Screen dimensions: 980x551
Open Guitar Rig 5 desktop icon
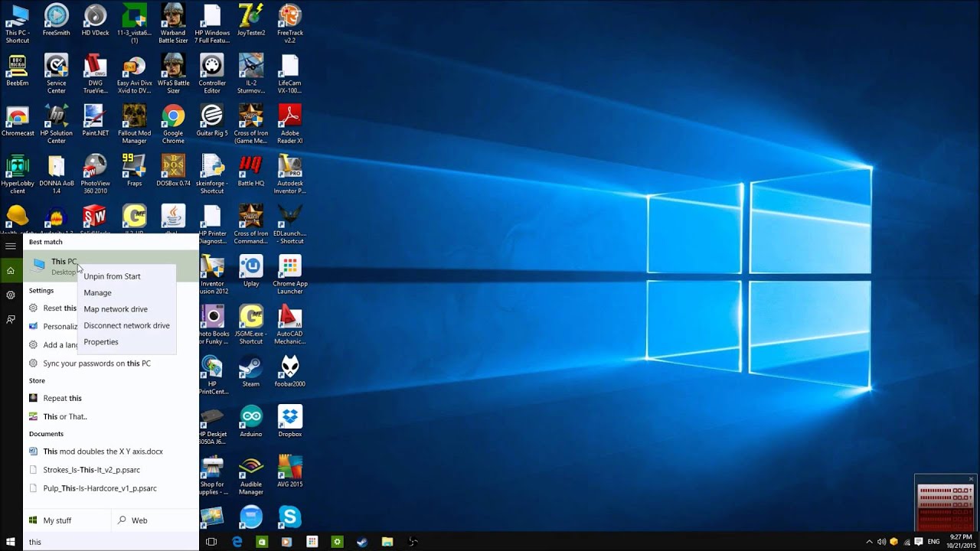tap(212, 121)
